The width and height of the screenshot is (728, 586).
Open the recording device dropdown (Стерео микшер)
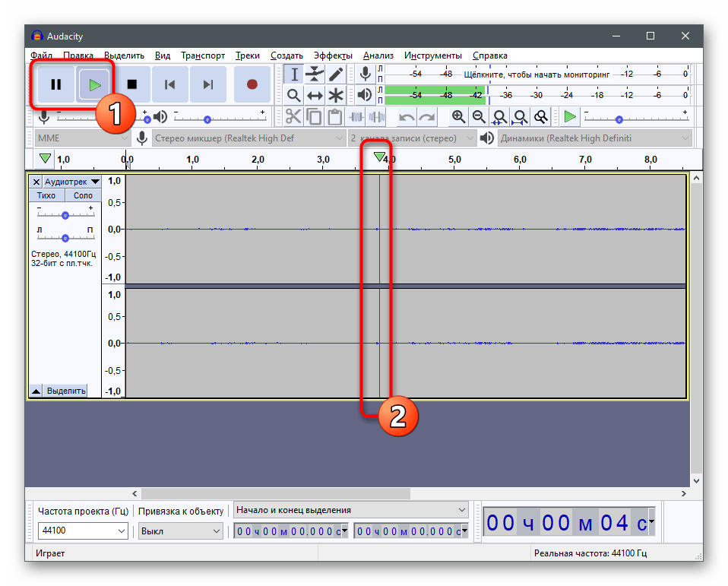tap(248, 138)
